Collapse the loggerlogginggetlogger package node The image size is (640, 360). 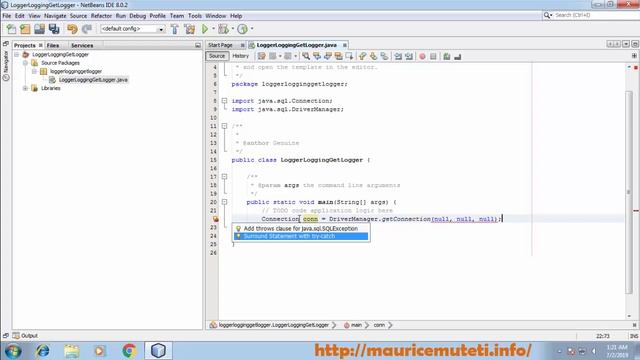[34, 71]
